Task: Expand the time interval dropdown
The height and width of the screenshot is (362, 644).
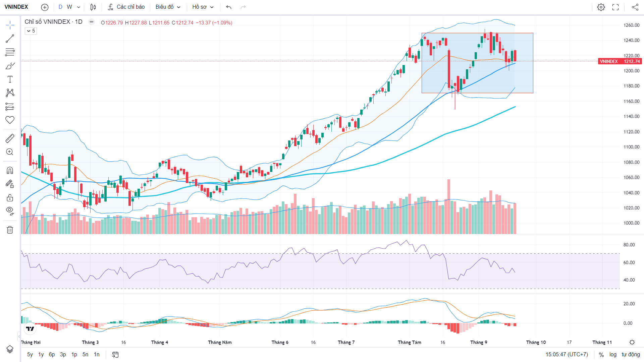Action: coord(78,7)
